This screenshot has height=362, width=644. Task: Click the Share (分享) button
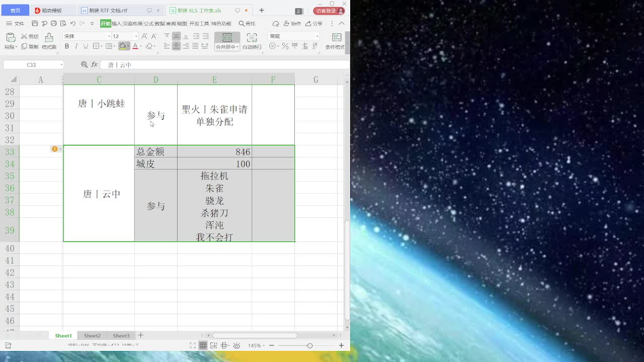coord(313,24)
